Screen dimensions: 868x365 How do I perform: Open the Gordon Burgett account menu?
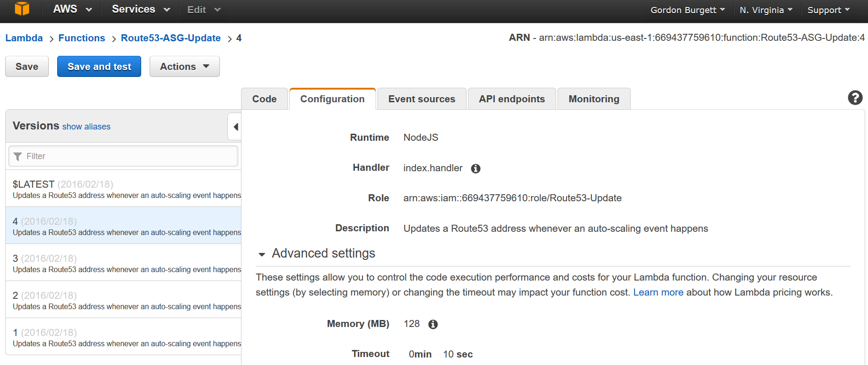pos(687,10)
